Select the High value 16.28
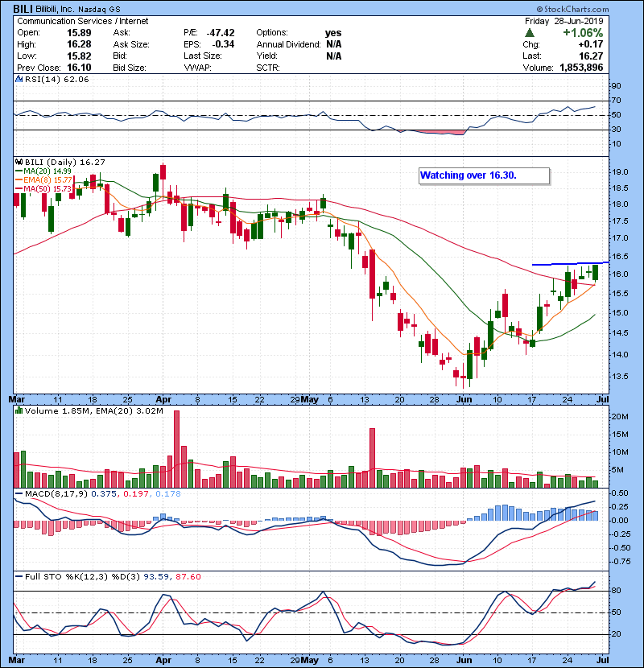 [x=79, y=44]
